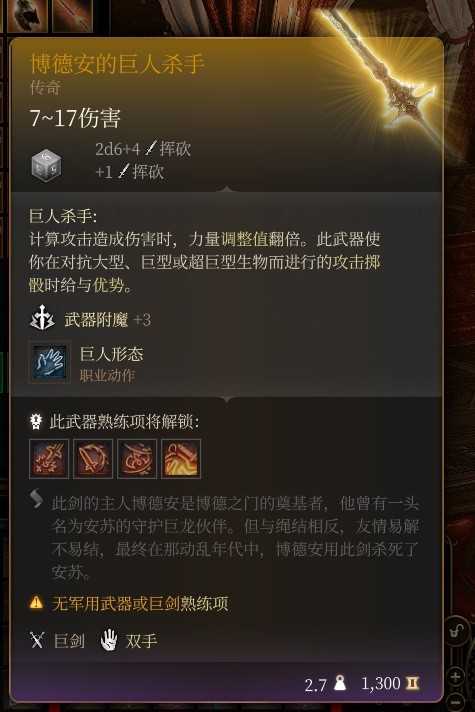Viewport: 475px width, 712px height.
Task: Click the 巨剑 crossed swords icon
Action: 37,640
